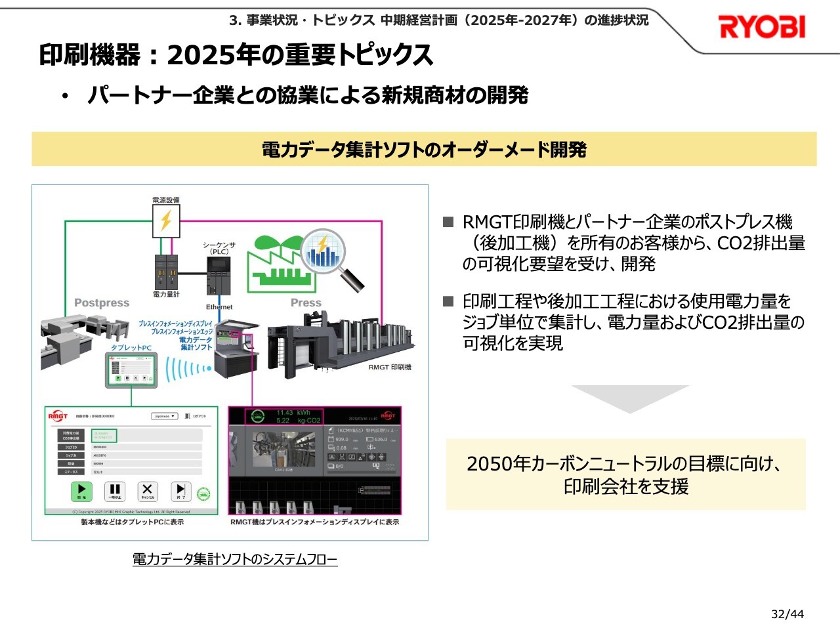This screenshot has height=630, width=840.
Task: Click the round green eco badge on tablet screen
Action: 204,493
